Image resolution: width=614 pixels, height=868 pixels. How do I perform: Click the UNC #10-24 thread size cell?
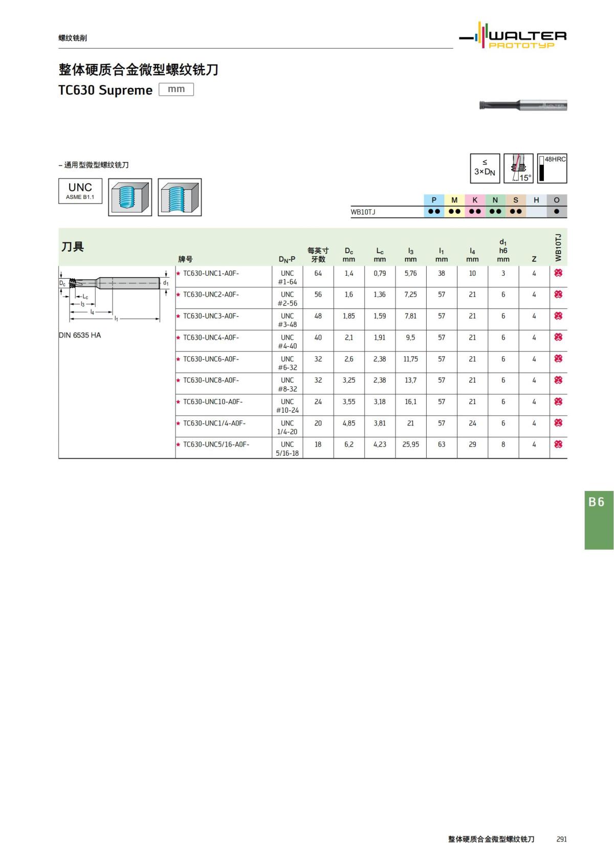(x=287, y=406)
